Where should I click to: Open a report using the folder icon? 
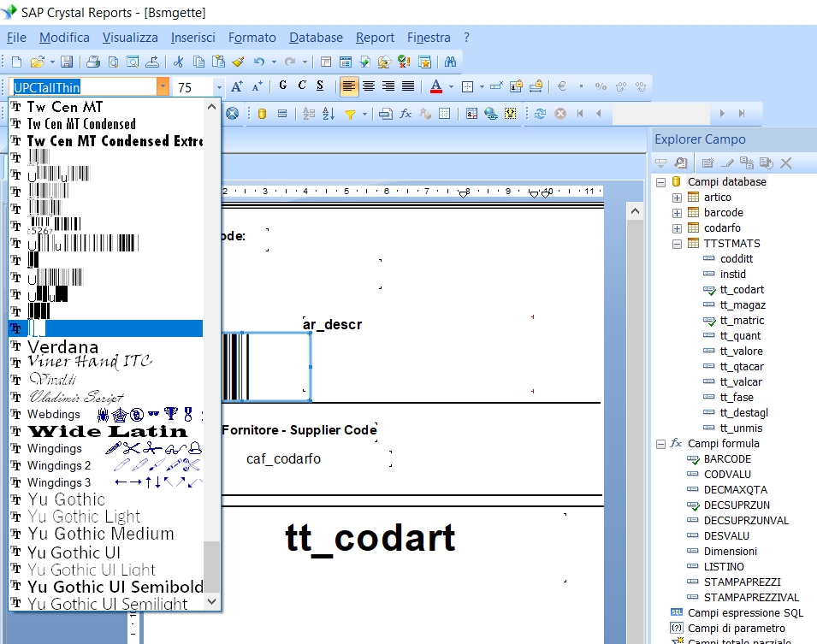pos(37,62)
